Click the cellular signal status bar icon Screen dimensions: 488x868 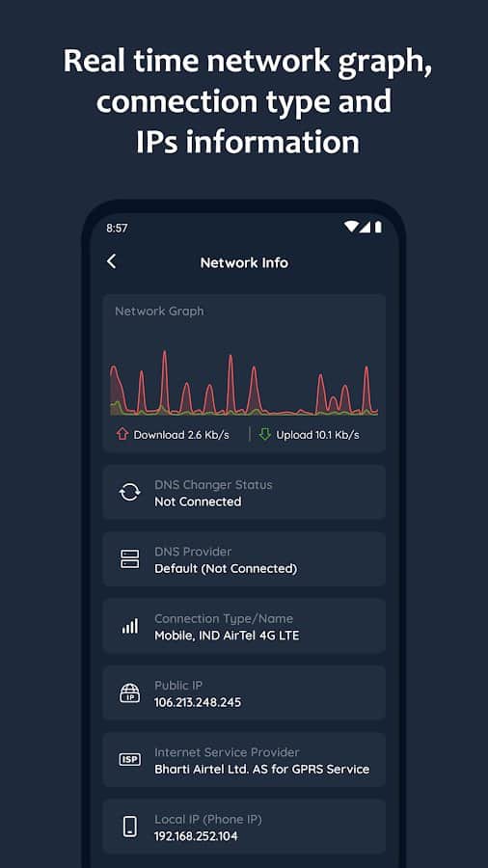coord(365,227)
